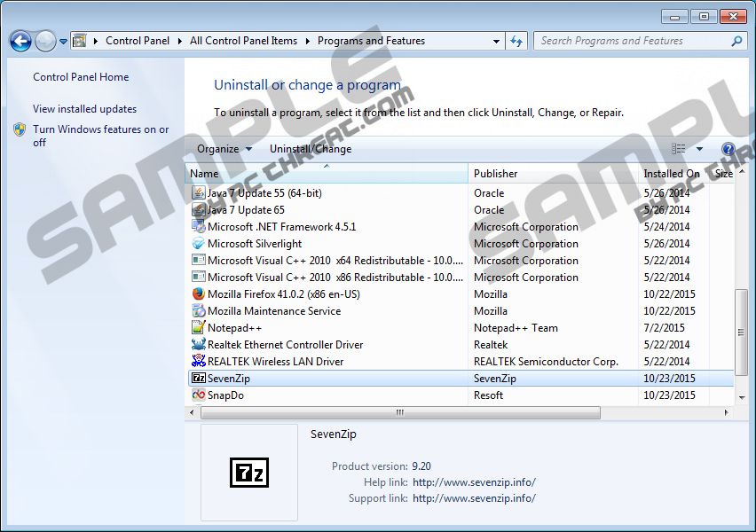
Task: Open the SevenZip Support link URL
Action: [474, 498]
